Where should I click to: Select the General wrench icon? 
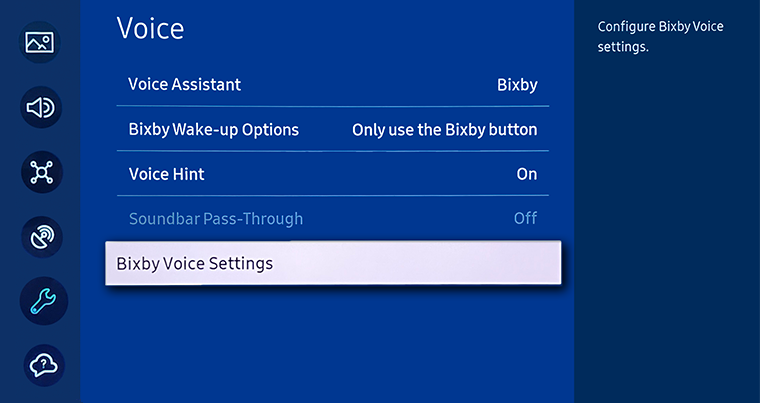(x=44, y=301)
